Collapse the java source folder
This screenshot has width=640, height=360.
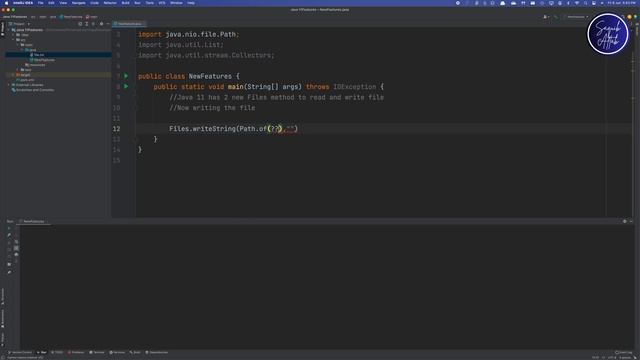point(22,50)
